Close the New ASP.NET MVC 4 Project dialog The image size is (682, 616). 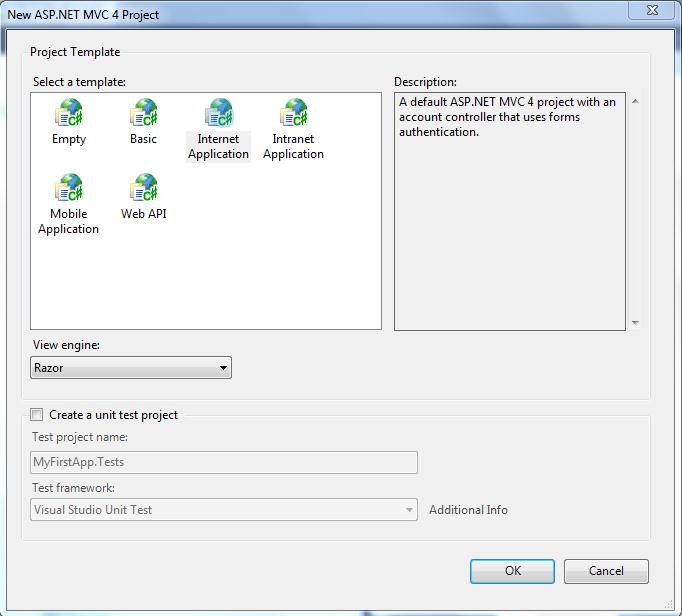point(652,10)
